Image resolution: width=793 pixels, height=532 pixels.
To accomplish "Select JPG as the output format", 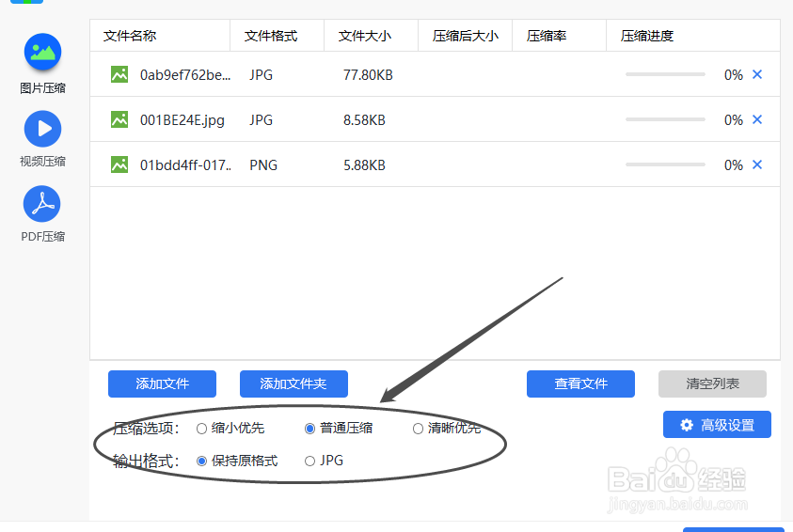I will (x=310, y=461).
